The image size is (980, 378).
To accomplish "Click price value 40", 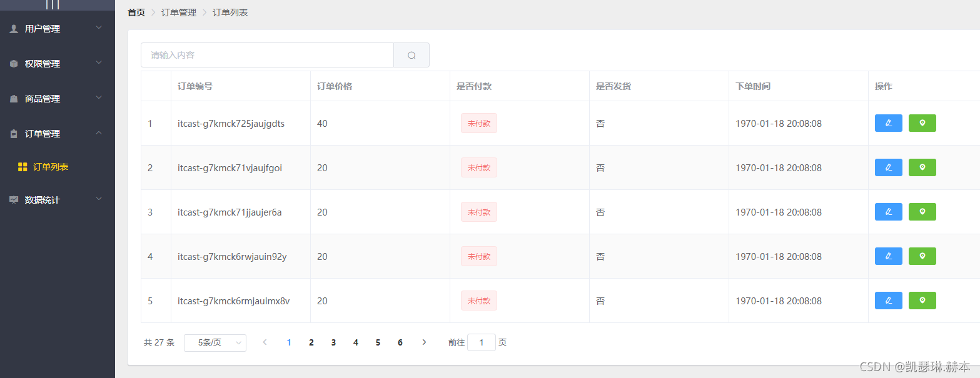I will click(322, 124).
